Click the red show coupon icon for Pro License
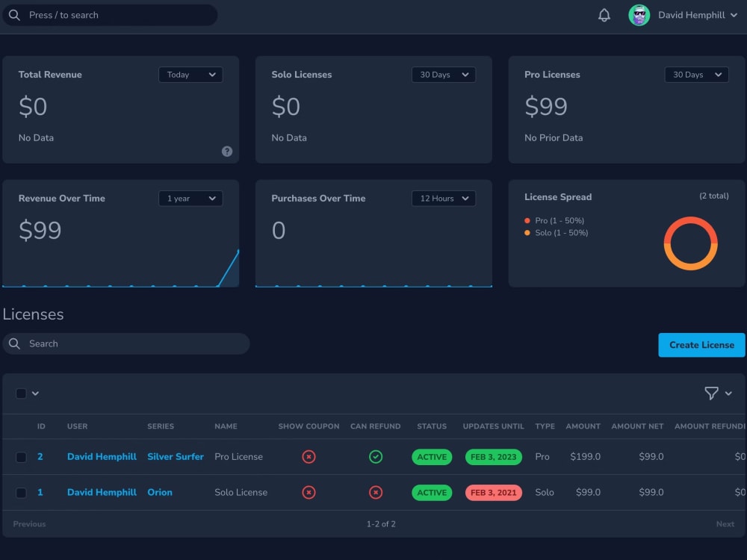The width and height of the screenshot is (747, 560). 309,455
